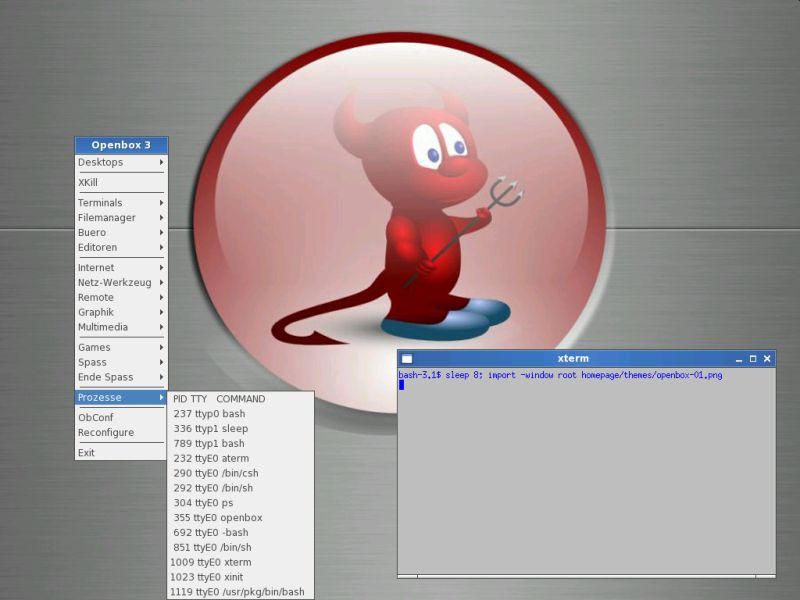
Task: Expand the Ende Spass submenu arrow
Action: (x=161, y=377)
